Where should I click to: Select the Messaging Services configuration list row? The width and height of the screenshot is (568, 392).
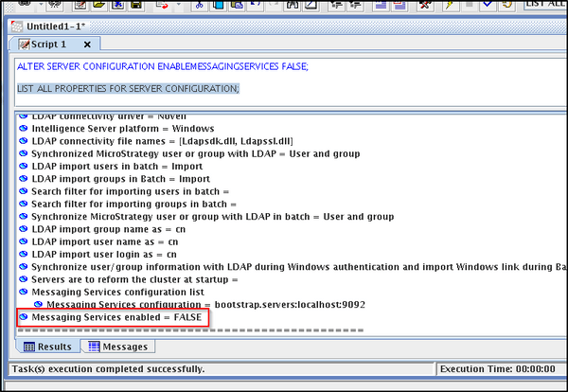119,293
